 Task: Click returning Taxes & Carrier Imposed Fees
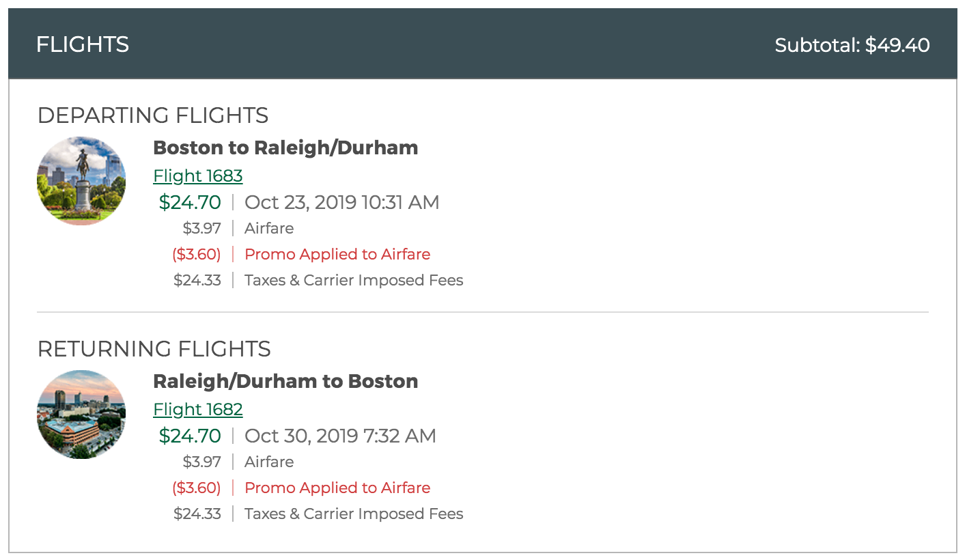(354, 514)
